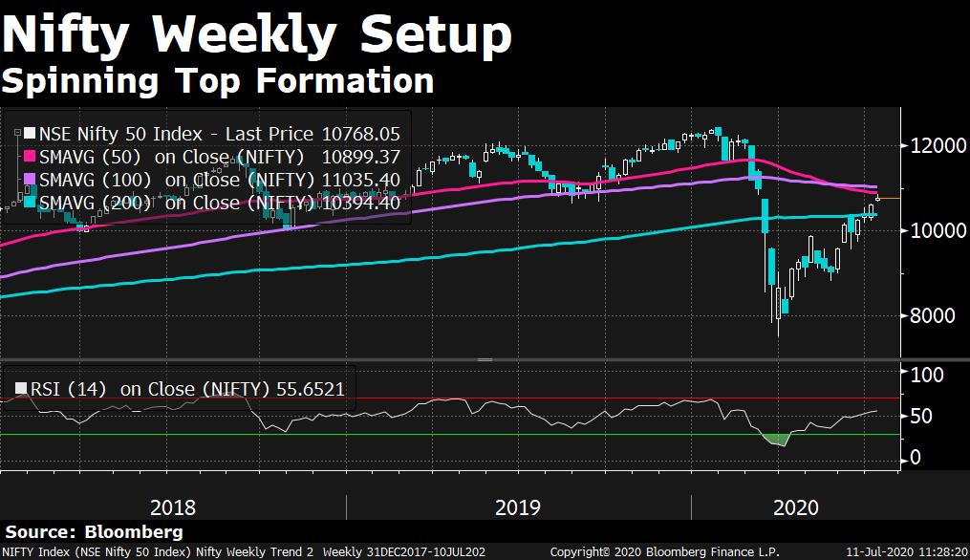
Task: Click the divider handle between price and RSI panels
Action: click(x=485, y=360)
